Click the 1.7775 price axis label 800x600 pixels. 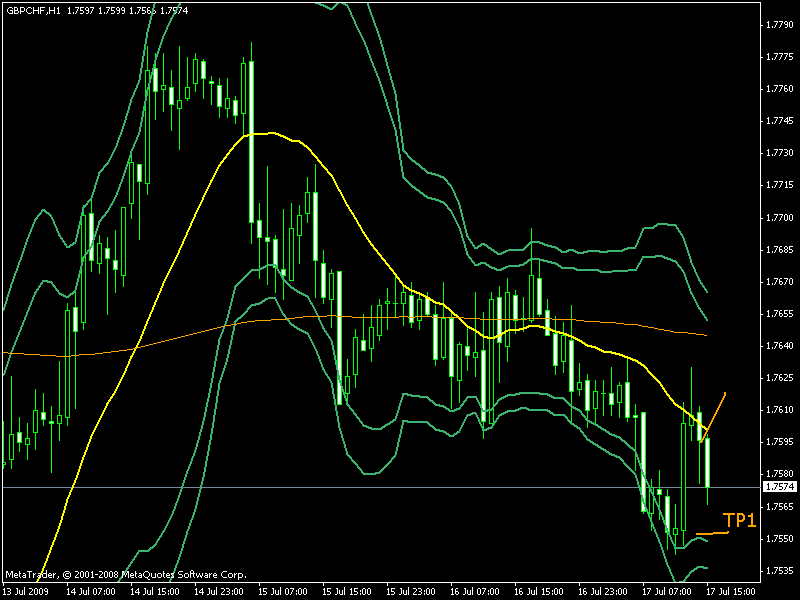click(780, 57)
